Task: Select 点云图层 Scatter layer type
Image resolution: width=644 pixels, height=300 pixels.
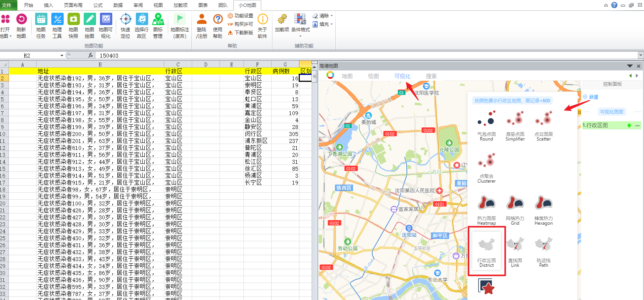Action: point(544,125)
